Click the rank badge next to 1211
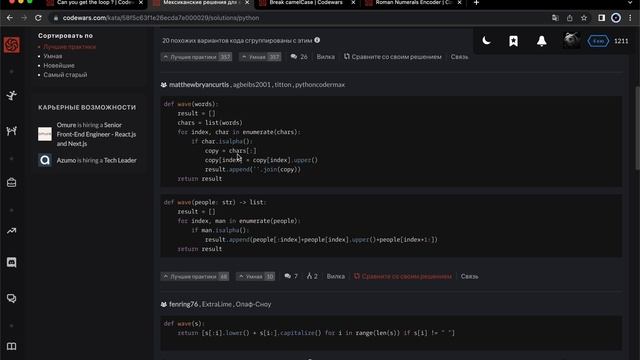640x360 pixels. click(598, 41)
